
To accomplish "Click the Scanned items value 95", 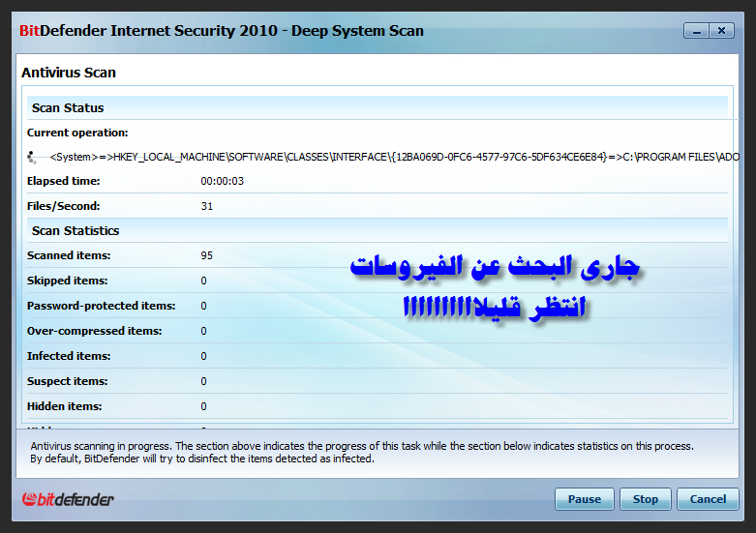I will [207, 255].
